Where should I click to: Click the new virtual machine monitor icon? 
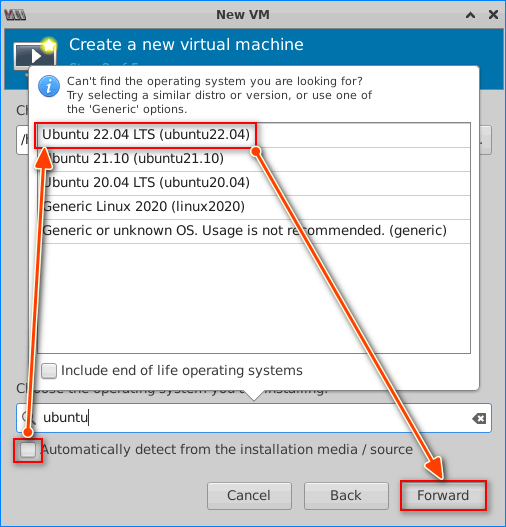[x=35, y=55]
